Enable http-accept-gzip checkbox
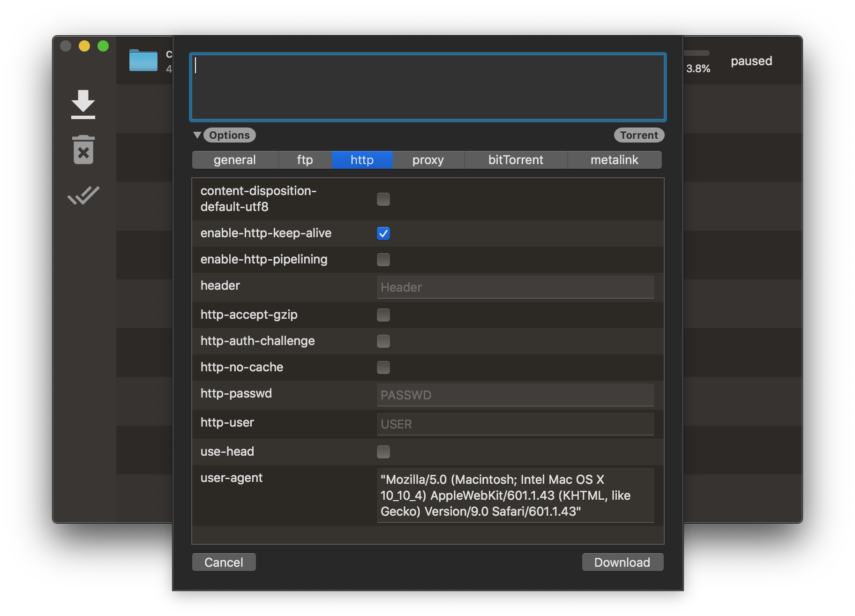This screenshot has height=616, width=855. (383, 315)
